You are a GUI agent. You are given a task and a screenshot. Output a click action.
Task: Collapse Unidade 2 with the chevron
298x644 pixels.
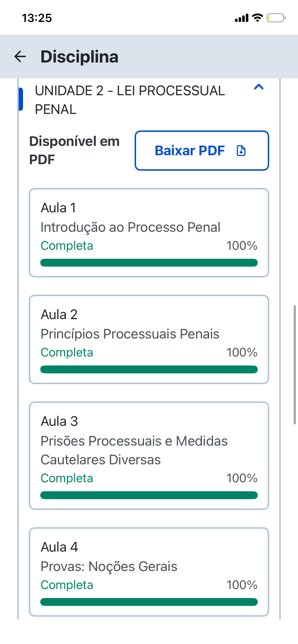[x=259, y=87]
